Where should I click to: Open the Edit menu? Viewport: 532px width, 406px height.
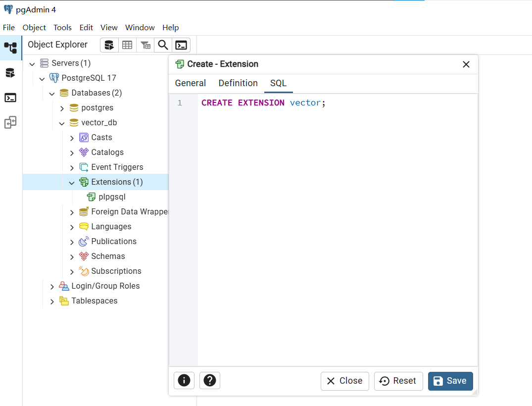click(x=86, y=28)
